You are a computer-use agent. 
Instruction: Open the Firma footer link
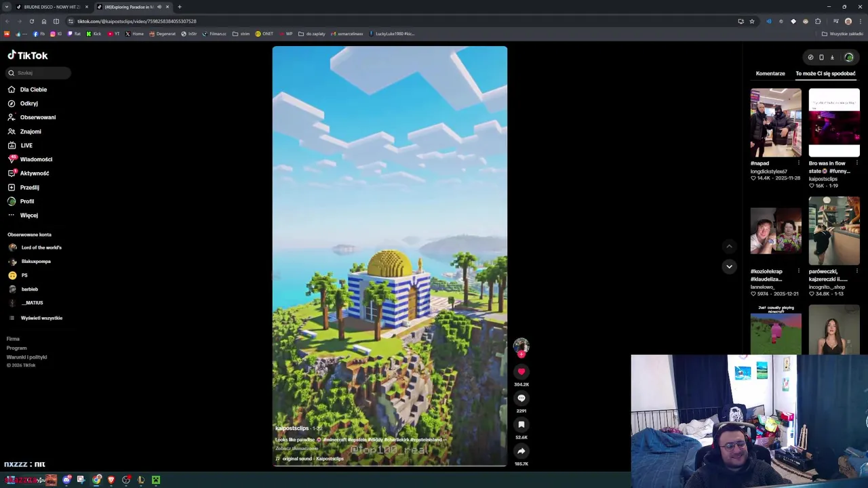click(13, 339)
